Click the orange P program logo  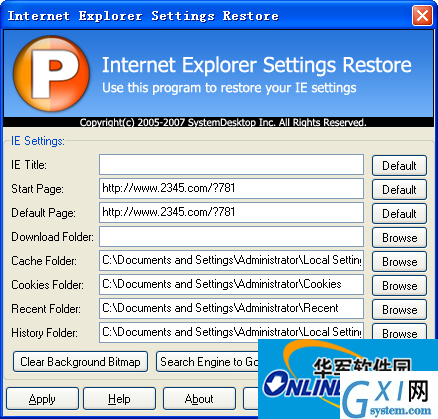click(51, 73)
